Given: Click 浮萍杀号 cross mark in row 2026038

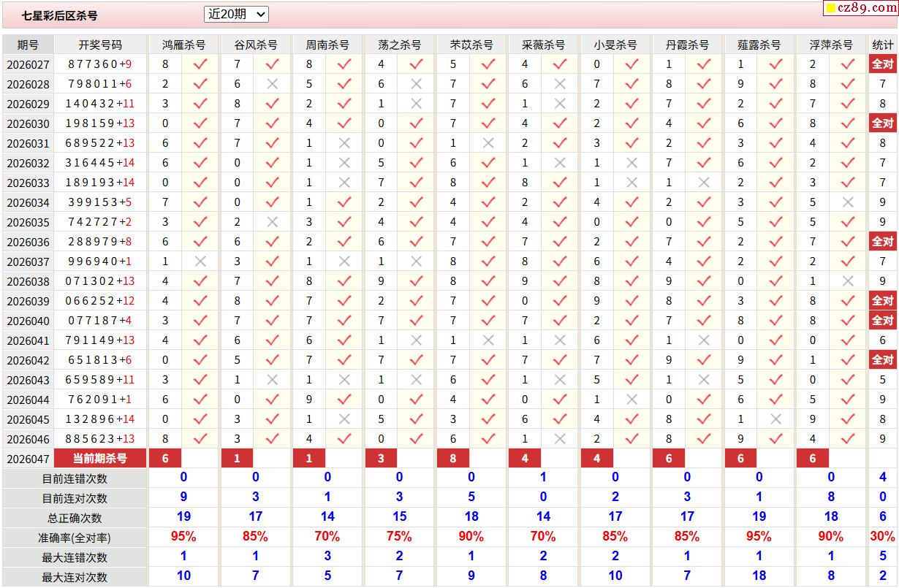Looking at the screenshot, I should tap(848, 281).
